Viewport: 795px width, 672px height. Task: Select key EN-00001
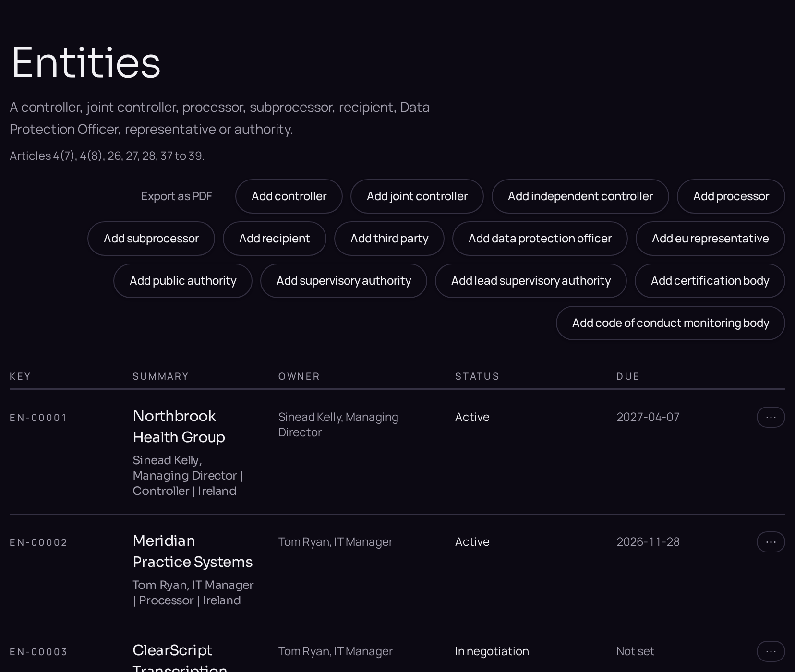(x=38, y=418)
